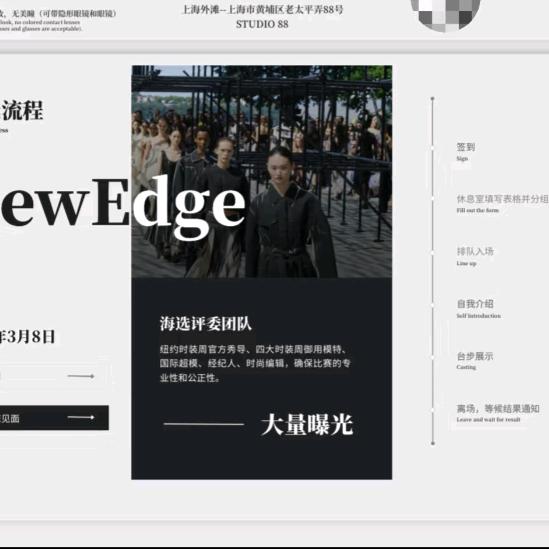This screenshot has height=549, width=549.
Task: Click the STUDIO 88 venue text
Action: (x=262, y=24)
